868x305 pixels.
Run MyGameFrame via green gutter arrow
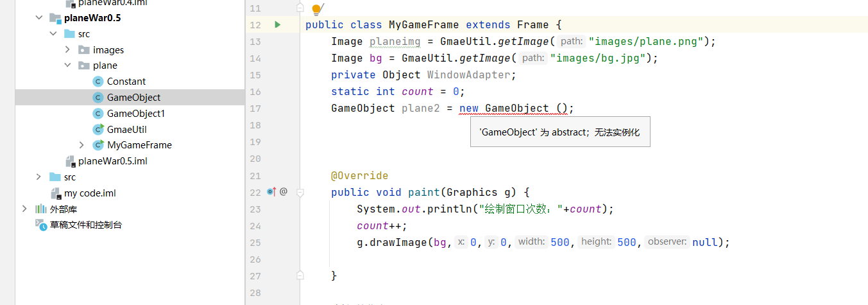[x=277, y=25]
